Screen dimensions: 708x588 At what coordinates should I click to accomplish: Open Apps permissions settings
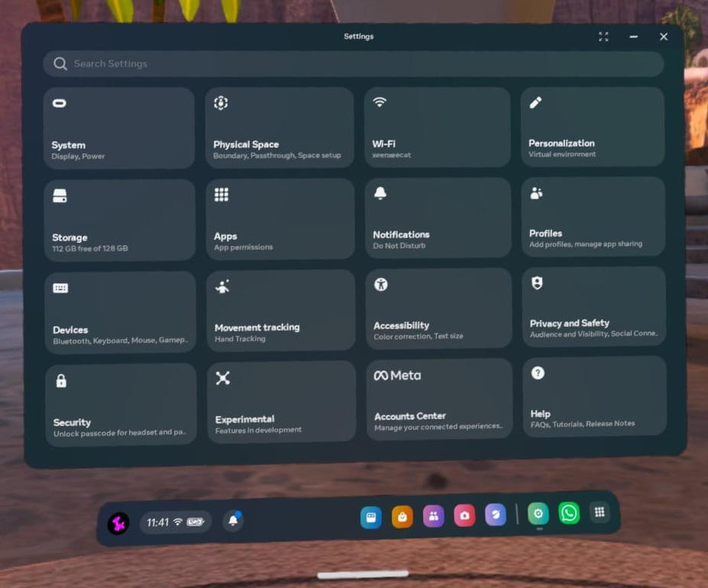pyautogui.click(x=280, y=220)
